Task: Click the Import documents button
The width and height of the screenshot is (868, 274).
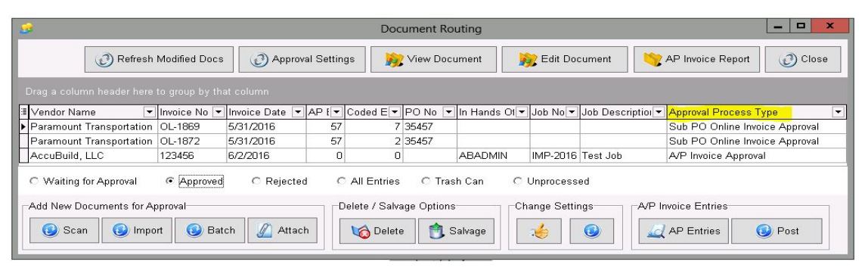Action: [x=137, y=231]
